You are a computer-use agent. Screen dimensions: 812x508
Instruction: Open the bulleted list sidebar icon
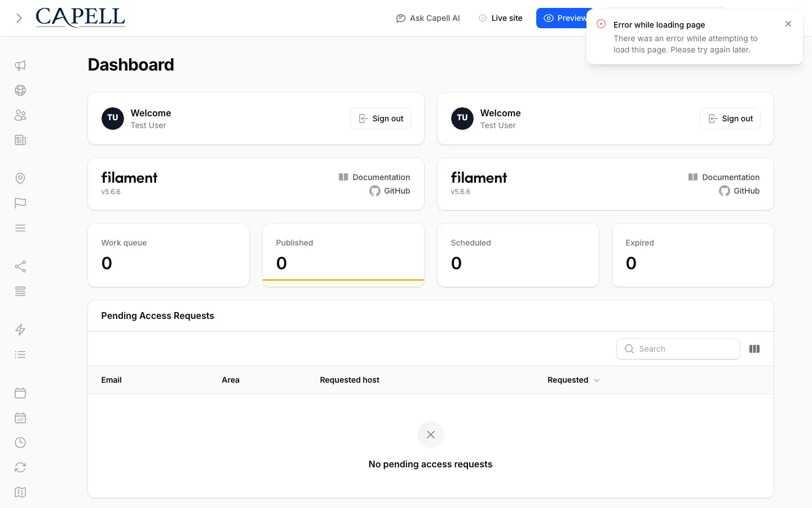20,354
